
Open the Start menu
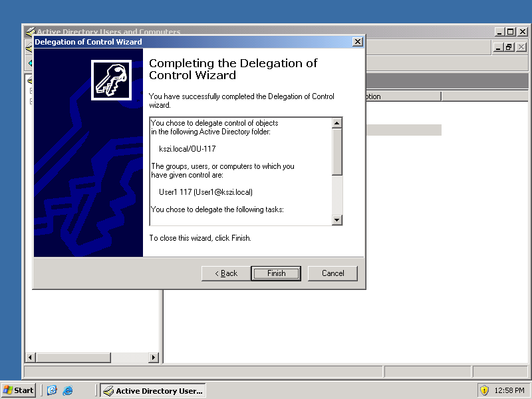(x=19, y=390)
